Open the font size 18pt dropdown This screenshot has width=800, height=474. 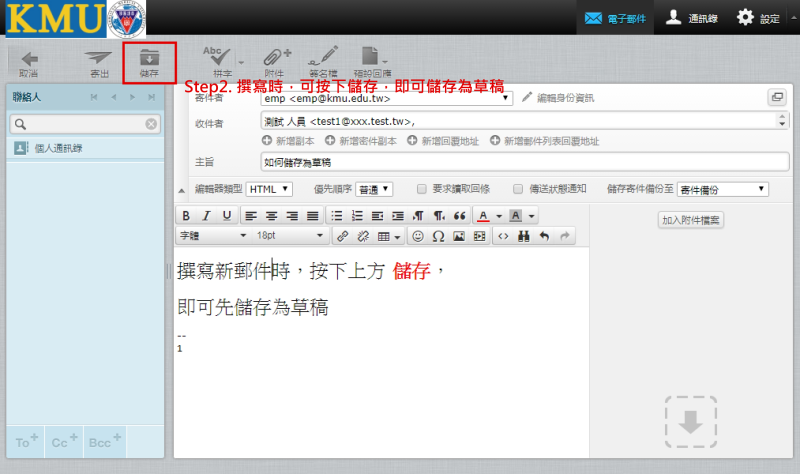click(290, 236)
